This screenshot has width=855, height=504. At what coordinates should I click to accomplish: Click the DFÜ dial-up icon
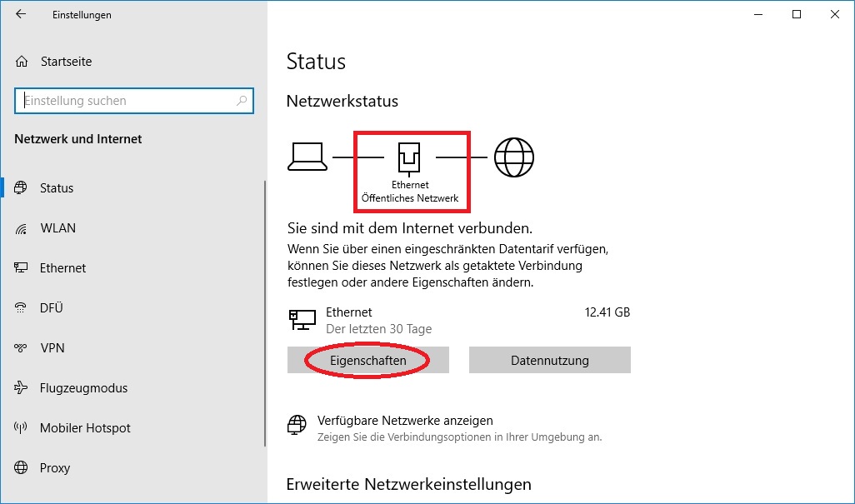(x=22, y=308)
